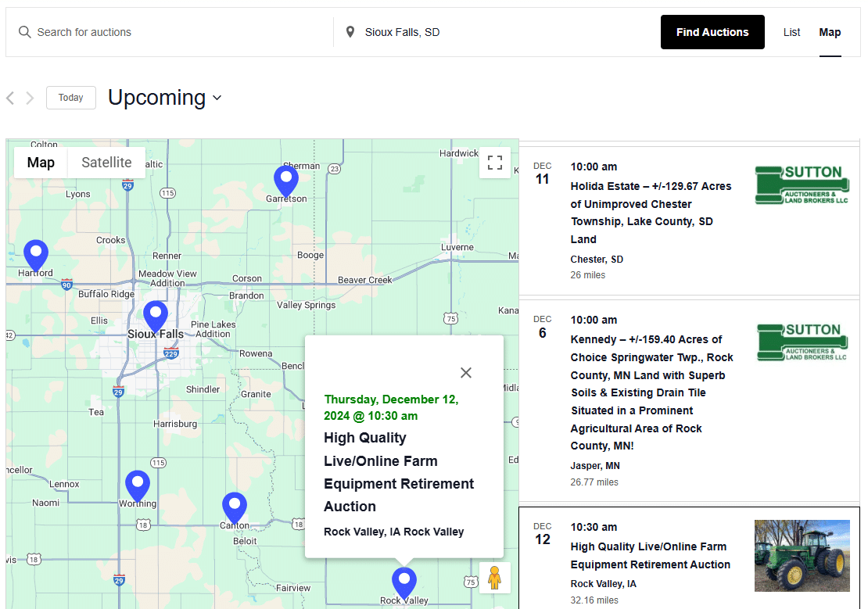Screen dimensions: 868x609
Task: Select the Map tab in header
Action: (830, 32)
